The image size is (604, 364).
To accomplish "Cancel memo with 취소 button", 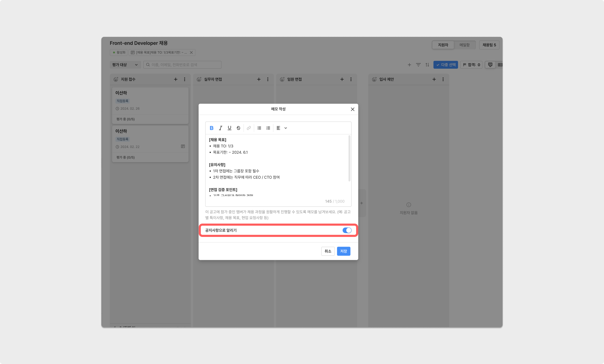I will [328, 251].
